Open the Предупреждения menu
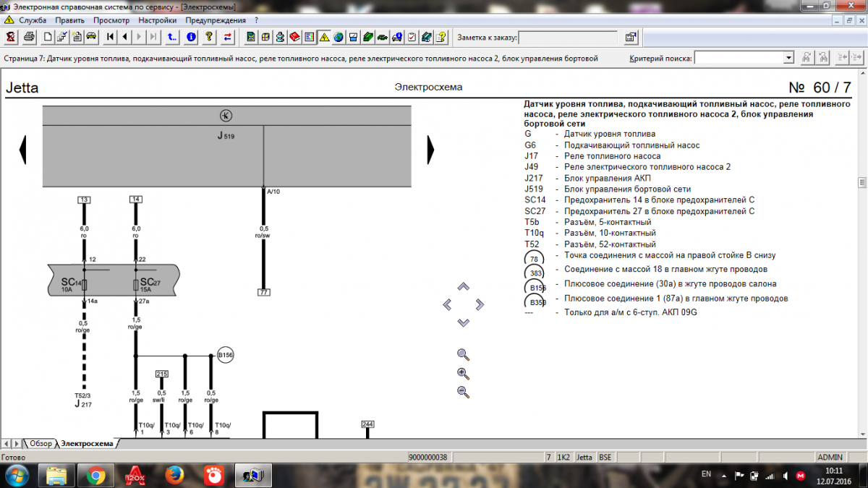Viewport: 868px width, 488px height. (215, 20)
